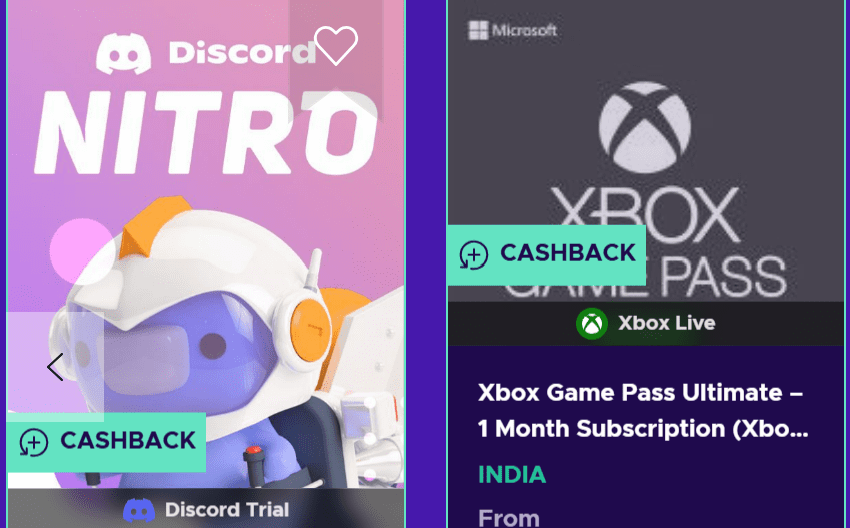
Task: Click the NITRO heading on the Discord card
Action: [206, 133]
